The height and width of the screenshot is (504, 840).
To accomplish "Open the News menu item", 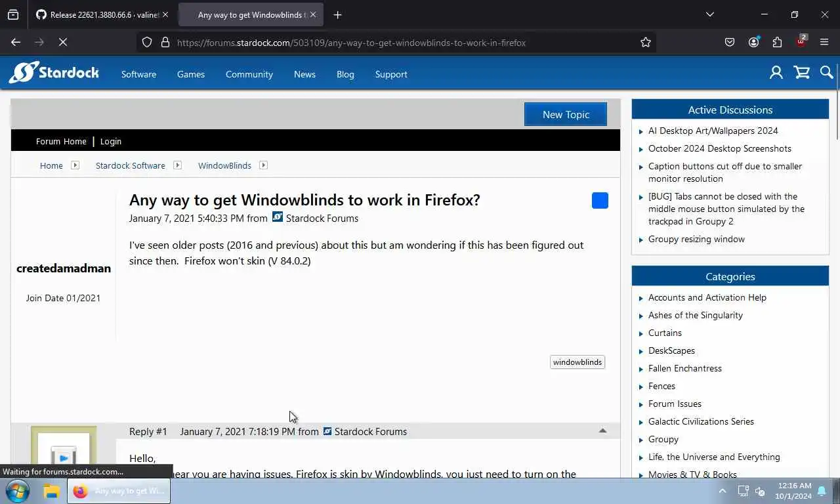I will pos(304,74).
